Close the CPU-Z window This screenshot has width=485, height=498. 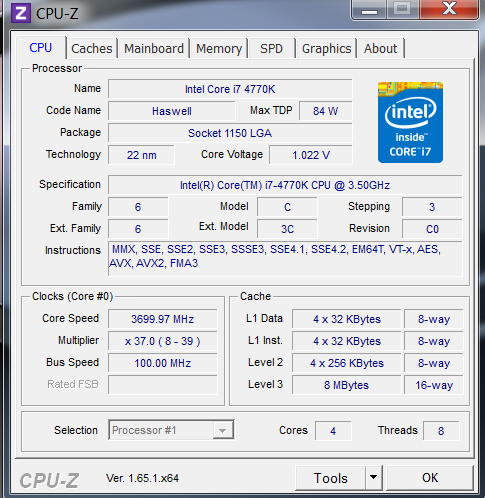(449, 9)
